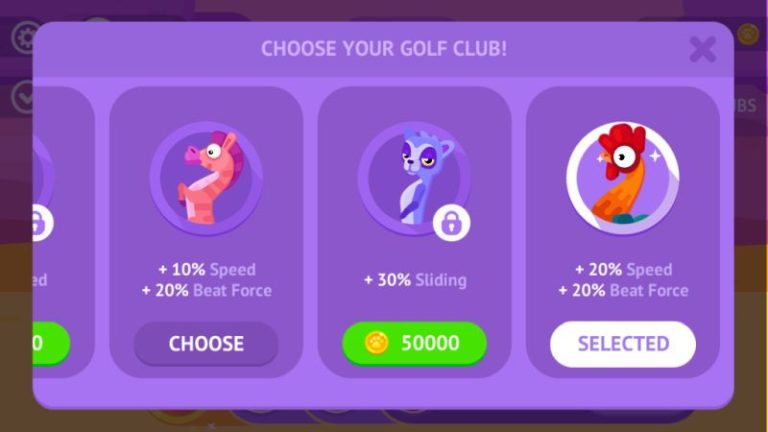Tap the partially visible green price button
Image resolution: width=768 pixels, height=432 pixels.
coord(51,343)
